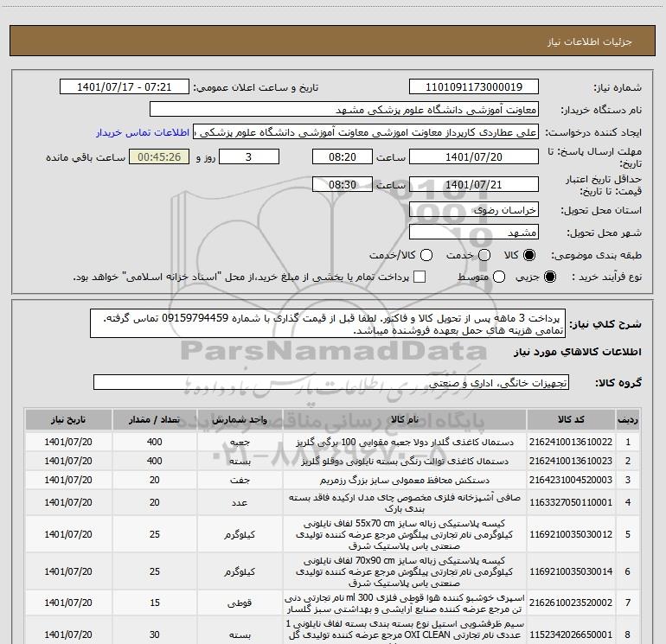Click unit جفت in row 3

coord(240,480)
